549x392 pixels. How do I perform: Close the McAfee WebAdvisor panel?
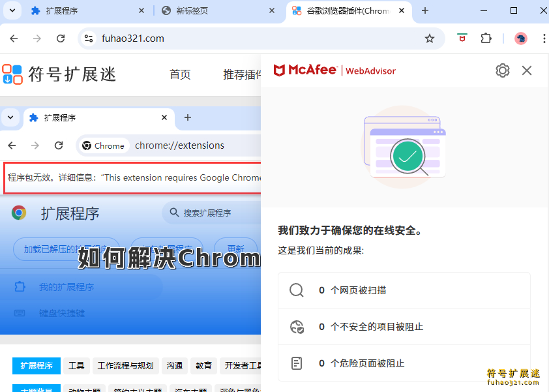(527, 70)
